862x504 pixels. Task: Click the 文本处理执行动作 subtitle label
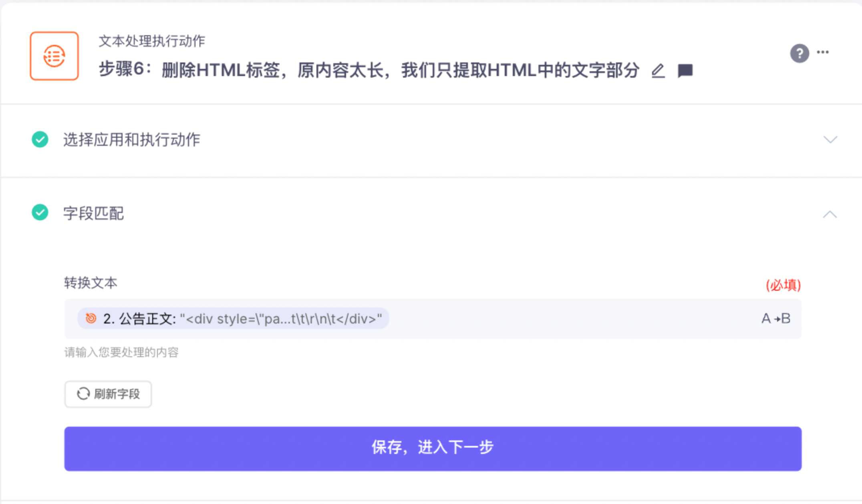[x=152, y=41]
